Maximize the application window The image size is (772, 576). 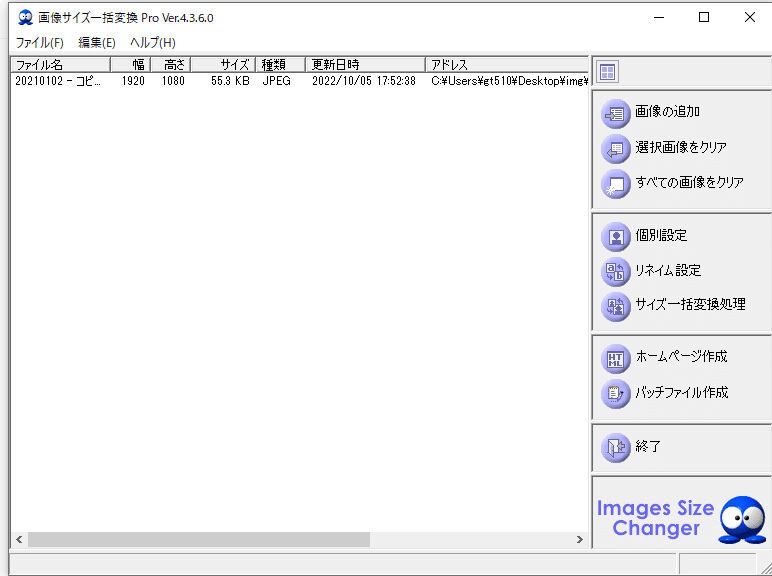[704, 17]
